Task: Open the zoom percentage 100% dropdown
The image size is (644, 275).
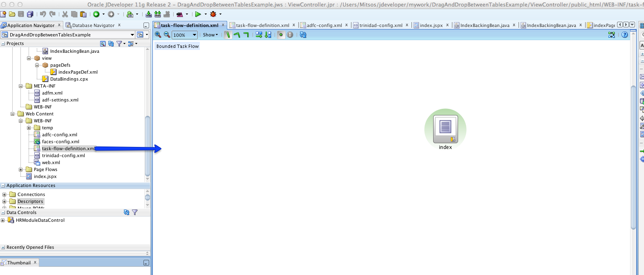Action: (195, 35)
